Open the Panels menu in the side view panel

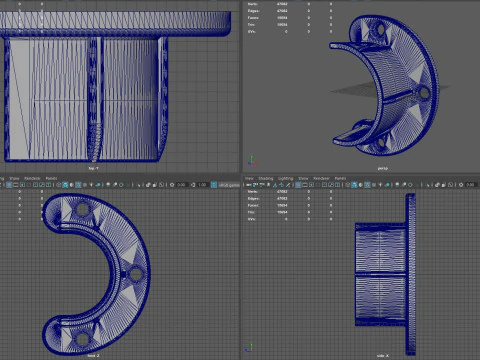click(x=340, y=178)
